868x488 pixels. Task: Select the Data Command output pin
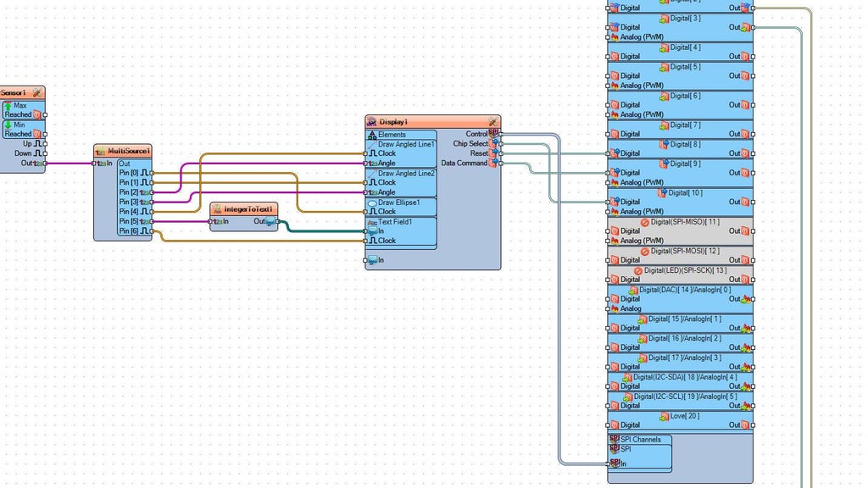click(x=500, y=164)
